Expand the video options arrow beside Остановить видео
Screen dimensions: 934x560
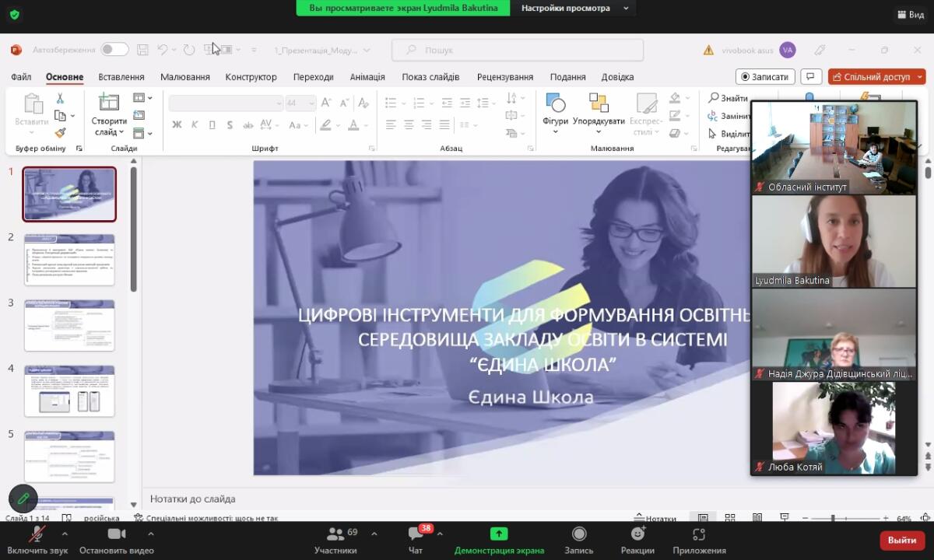(150, 534)
